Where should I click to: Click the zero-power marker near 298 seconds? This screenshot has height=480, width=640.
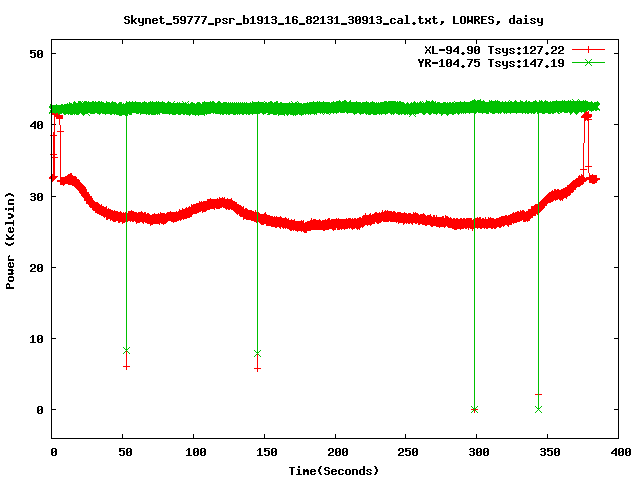(474, 409)
